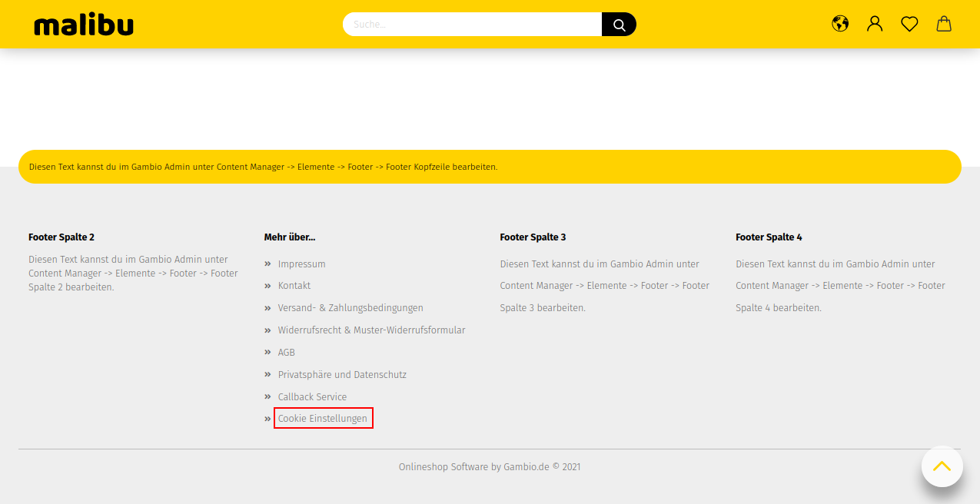The image size is (980, 504).
Task: Open the Cookie Einstellungen dialog
Action: [323, 418]
